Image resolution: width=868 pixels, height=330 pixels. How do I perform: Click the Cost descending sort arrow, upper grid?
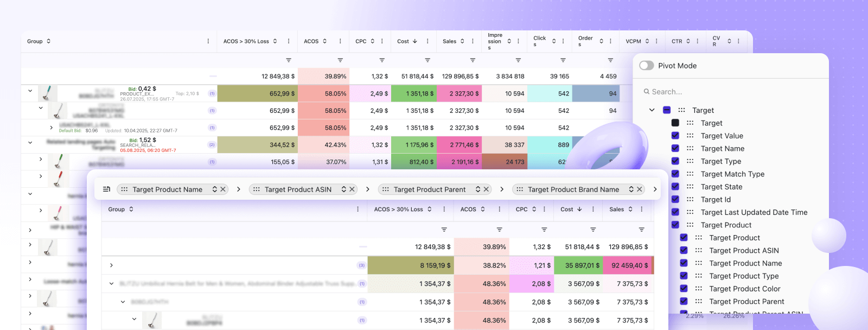point(415,41)
